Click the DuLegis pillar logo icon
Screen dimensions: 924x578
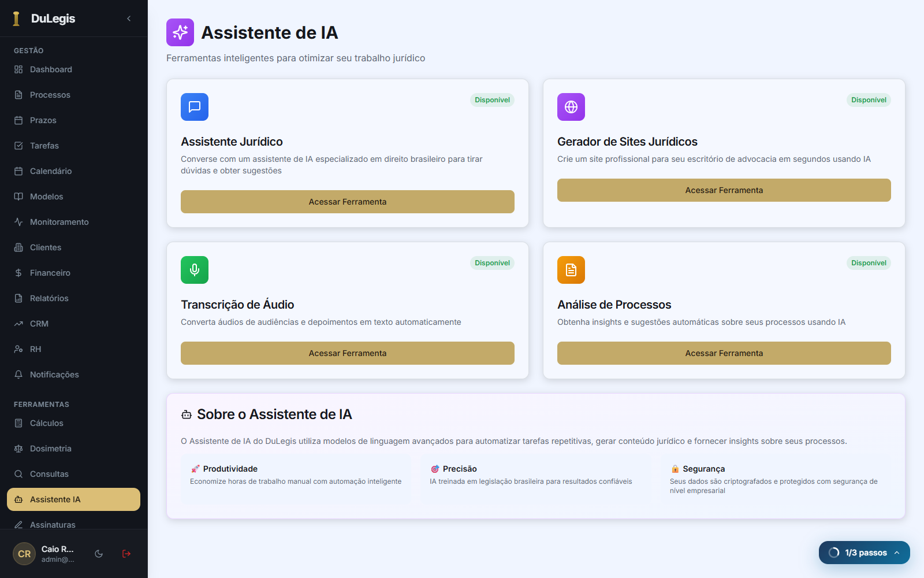(x=16, y=18)
